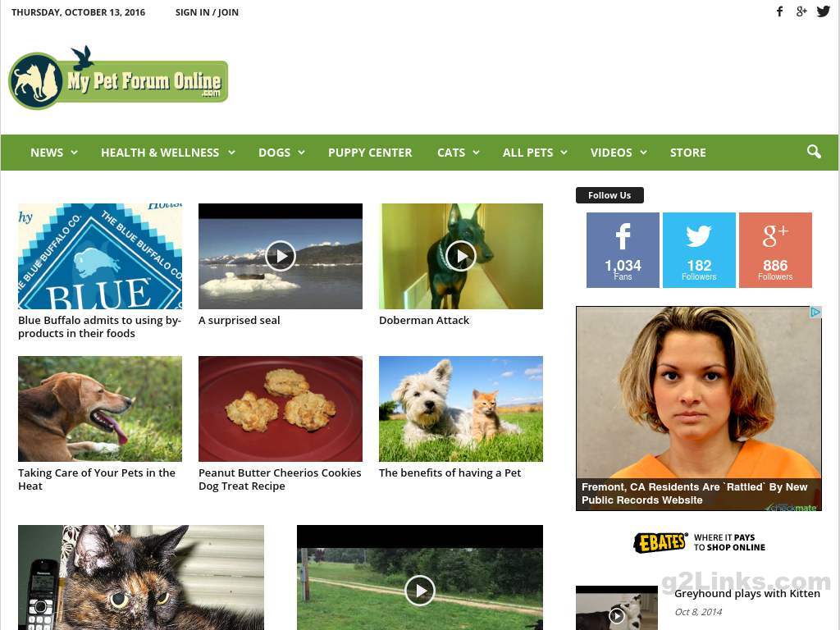The height and width of the screenshot is (630, 840).
Task: Click the Facebook icon in the top header
Action: tap(779, 11)
